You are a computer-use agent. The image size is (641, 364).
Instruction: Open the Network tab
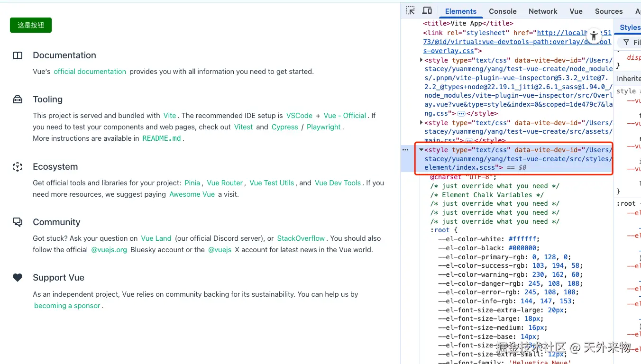[543, 11]
